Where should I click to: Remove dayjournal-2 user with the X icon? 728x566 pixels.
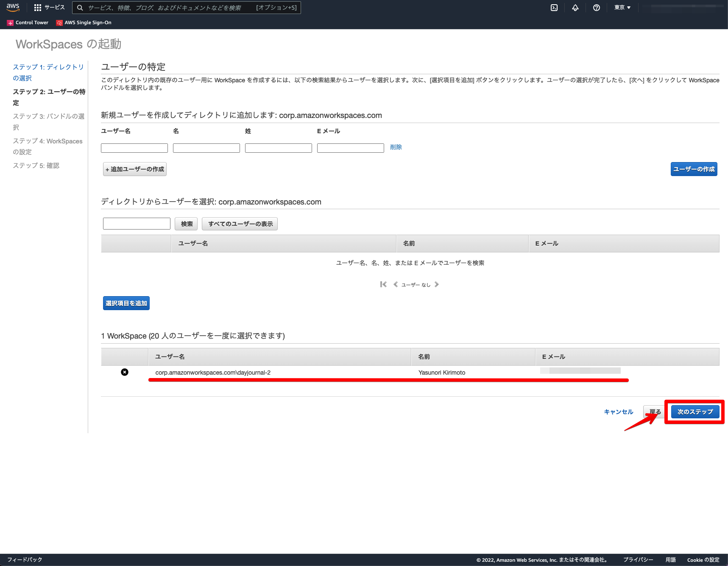(x=125, y=372)
